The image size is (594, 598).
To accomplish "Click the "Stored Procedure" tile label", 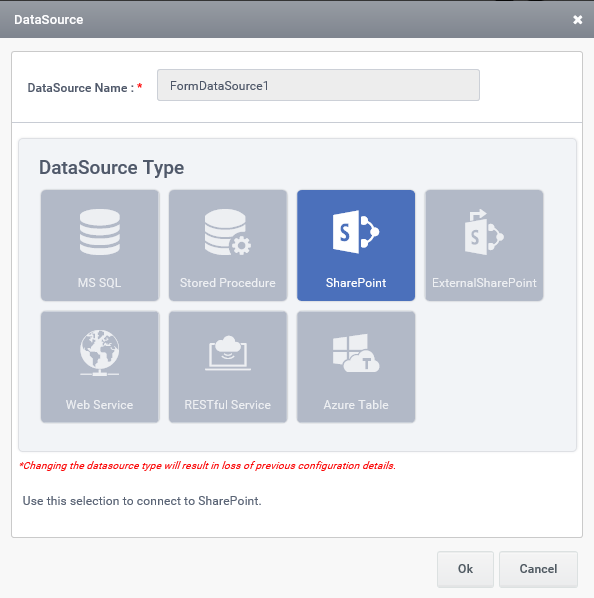I will 228,283.
